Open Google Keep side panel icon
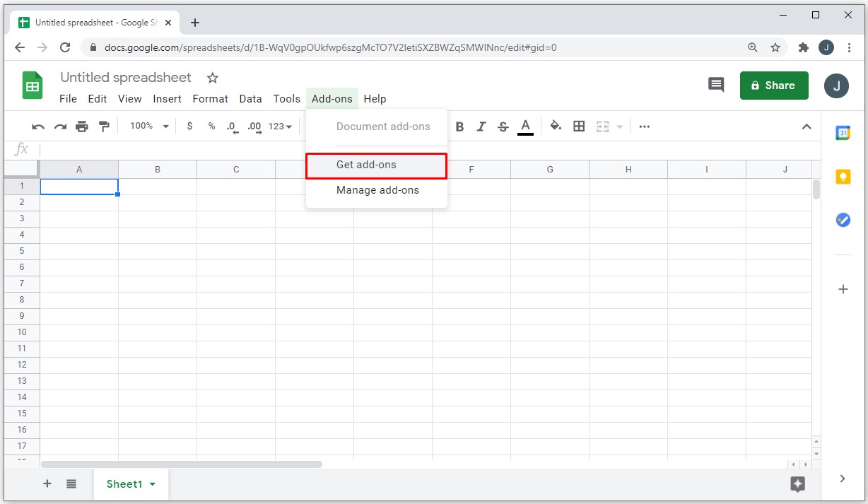Viewport: 868px width, 504px height. point(843,177)
